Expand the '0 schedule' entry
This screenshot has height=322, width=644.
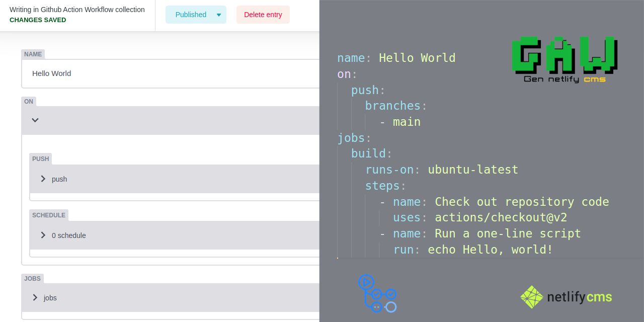[x=43, y=235]
